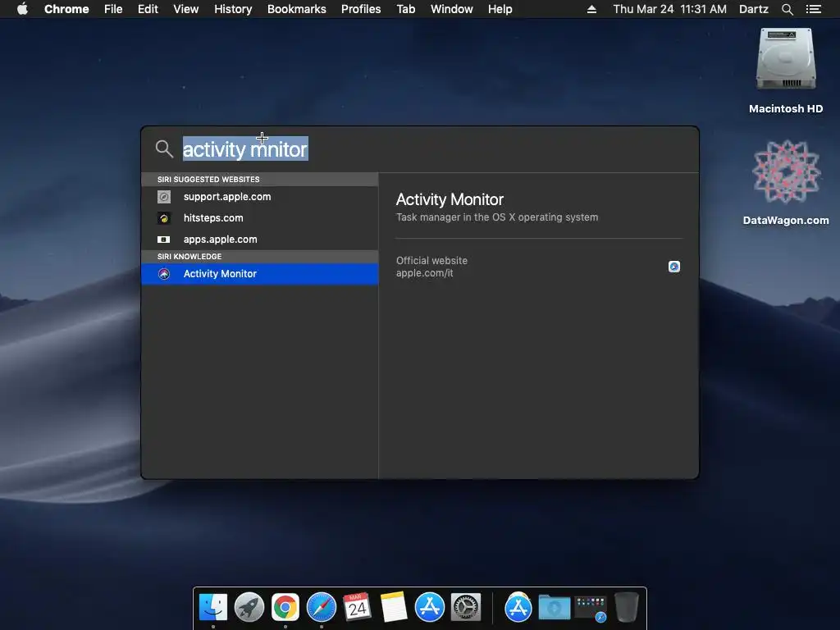This screenshot has width=840, height=630.
Task: Open the Applications folder stack in Dock
Action: point(518,607)
